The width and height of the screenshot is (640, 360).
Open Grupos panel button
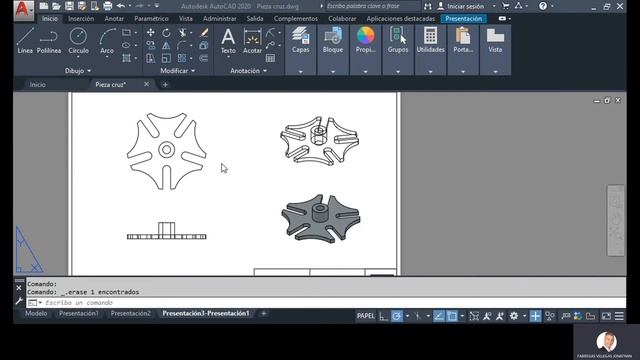(398, 41)
